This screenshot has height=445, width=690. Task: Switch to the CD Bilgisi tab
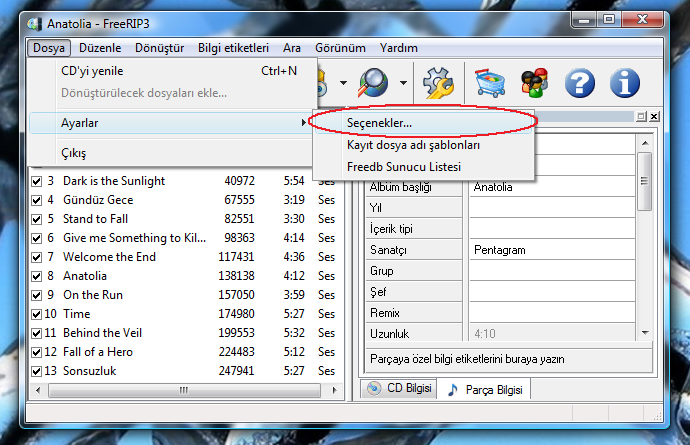coord(399,388)
